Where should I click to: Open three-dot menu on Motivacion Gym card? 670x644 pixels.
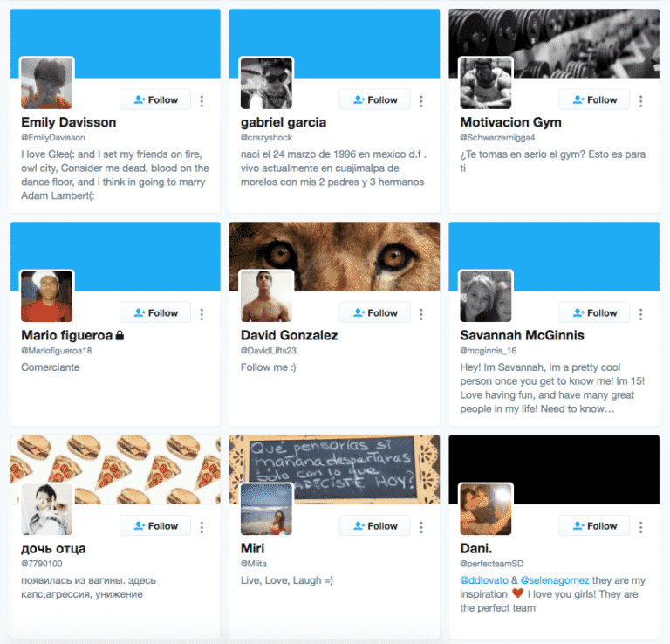click(640, 101)
